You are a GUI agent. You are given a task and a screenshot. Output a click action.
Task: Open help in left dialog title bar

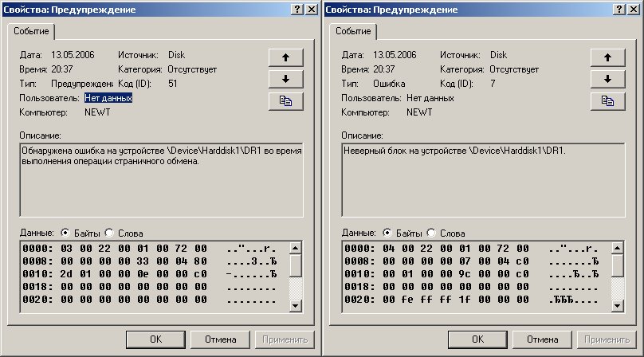pyautogui.click(x=297, y=10)
